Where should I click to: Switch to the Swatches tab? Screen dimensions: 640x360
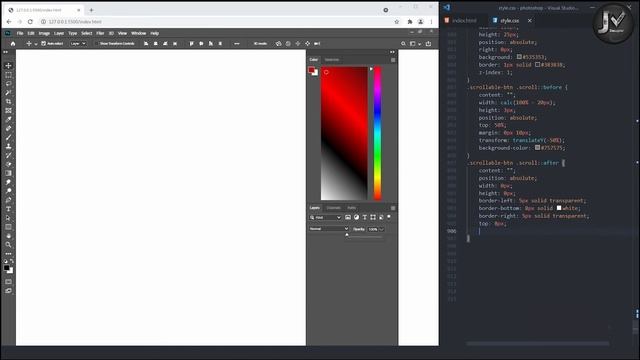332,60
